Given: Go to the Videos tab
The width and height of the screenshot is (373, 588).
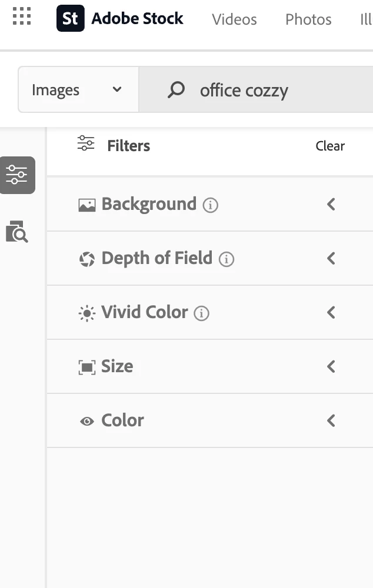Looking at the screenshot, I should (x=234, y=19).
